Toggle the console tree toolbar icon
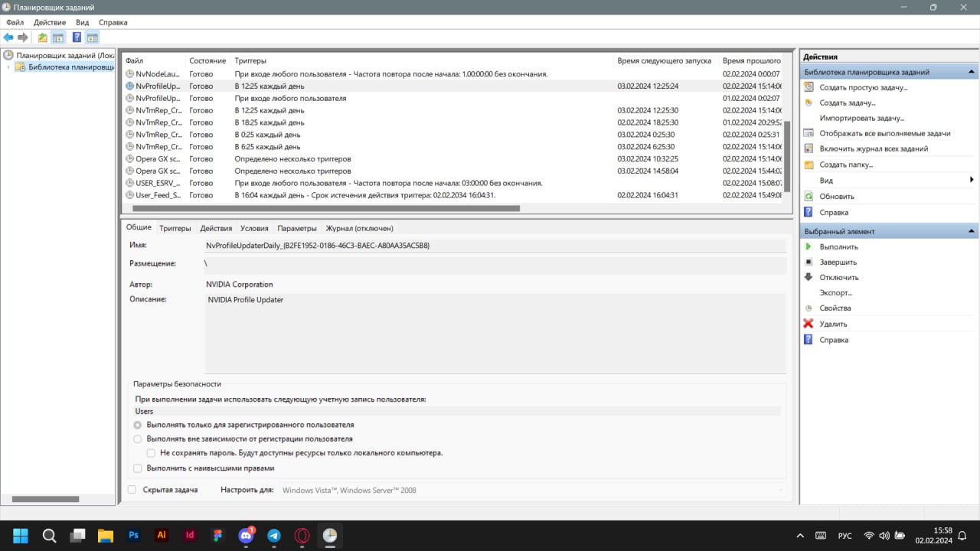Image resolution: width=980 pixels, height=551 pixels. click(57, 37)
